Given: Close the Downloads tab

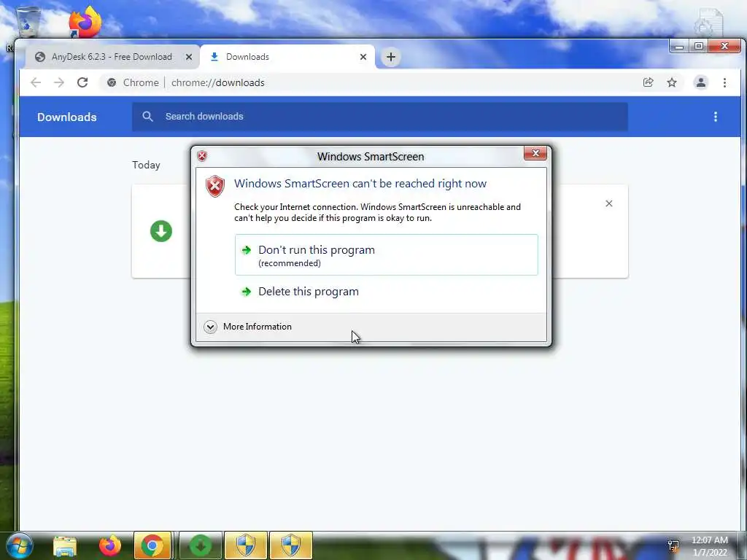Looking at the screenshot, I should tap(363, 57).
